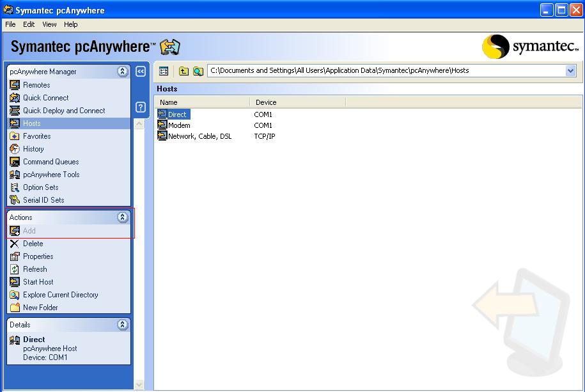Click the Quick Connect icon
585x392 pixels.
coord(15,98)
